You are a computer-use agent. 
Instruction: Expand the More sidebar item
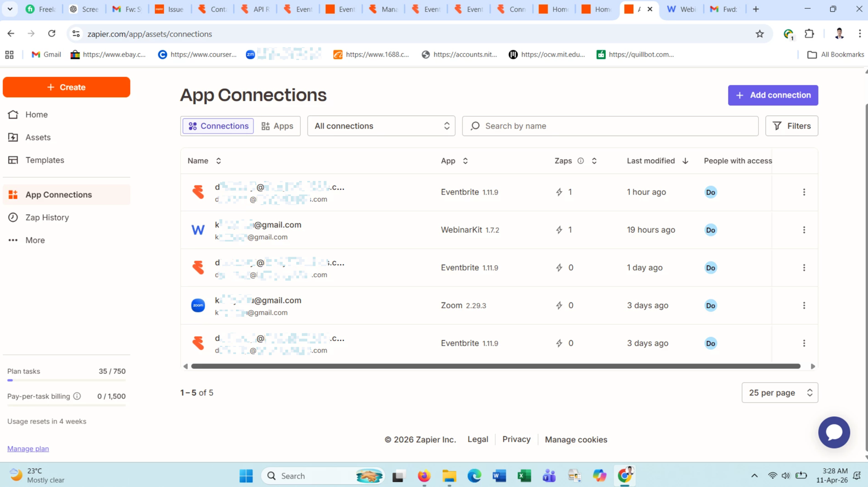tap(35, 240)
